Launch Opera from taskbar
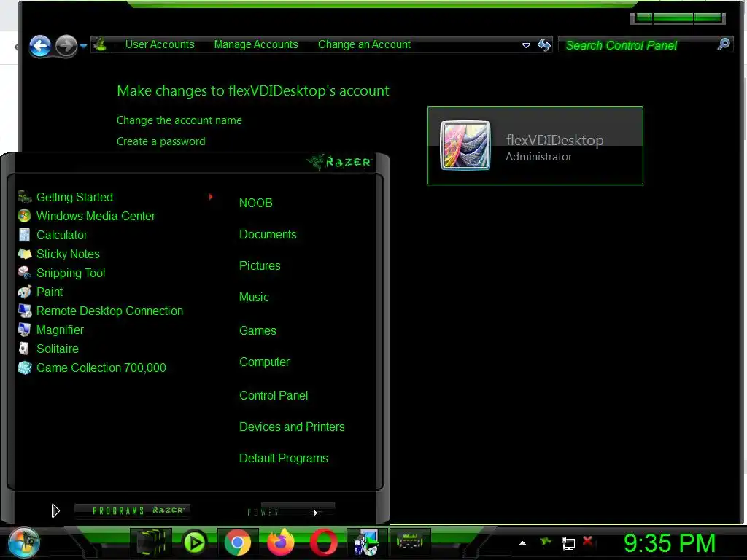Image resolution: width=747 pixels, height=560 pixels. tap(323, 542)
